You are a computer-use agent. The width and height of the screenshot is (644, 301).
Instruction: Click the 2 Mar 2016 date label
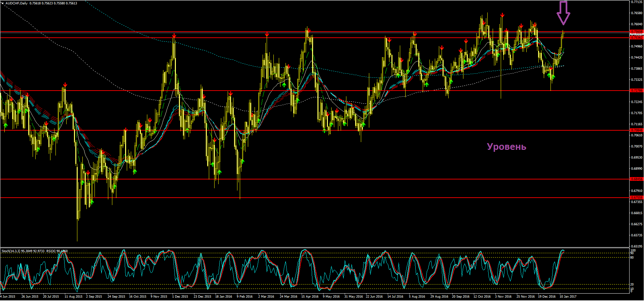(266, 297)
